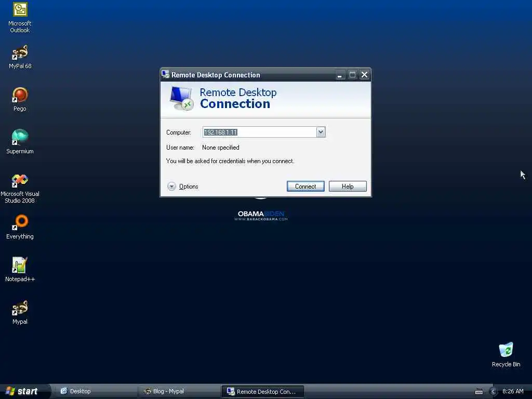Click the Remote Desktop computer monitor logo

pos(181,98)
